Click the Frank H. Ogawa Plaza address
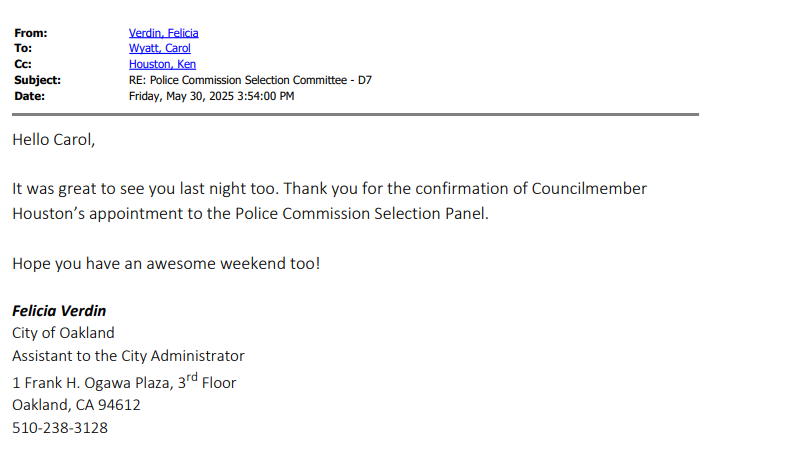 pyautogui.click(x=124, y=382)
